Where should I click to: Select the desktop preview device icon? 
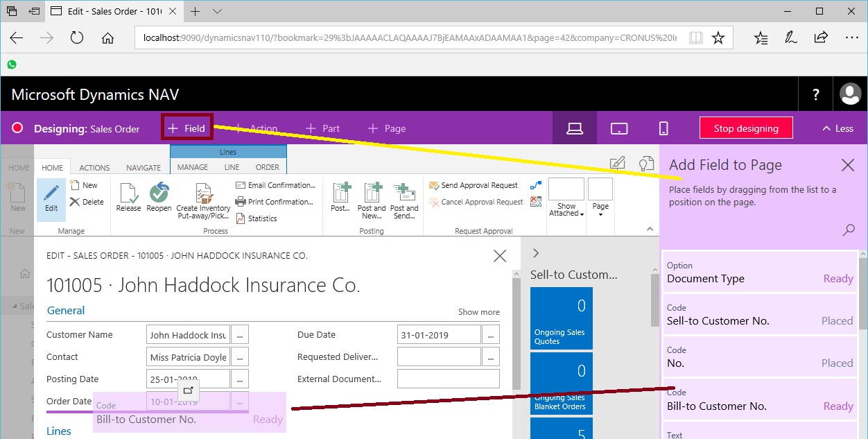point(574,128)
